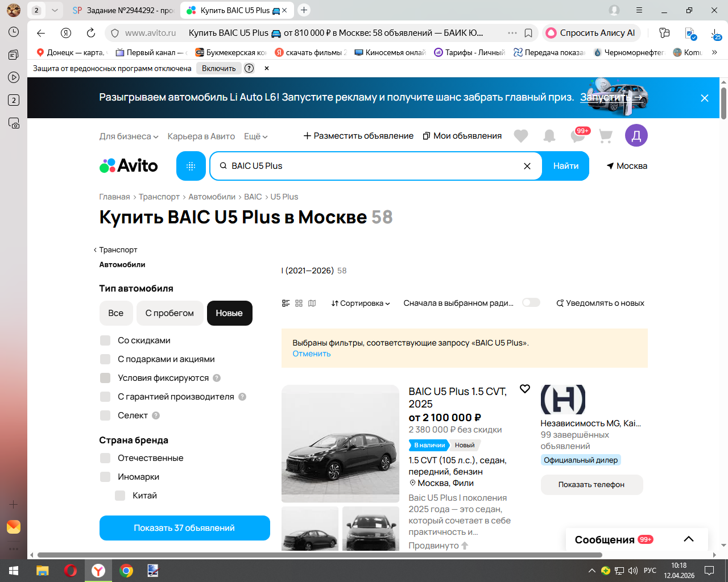Expand the Сообщения chat panel
The height and width of the screenshot is (582, 728).
coord(689,539)
